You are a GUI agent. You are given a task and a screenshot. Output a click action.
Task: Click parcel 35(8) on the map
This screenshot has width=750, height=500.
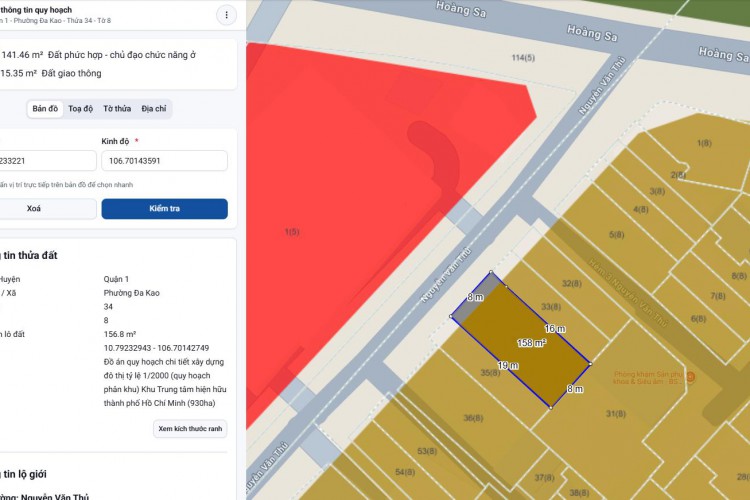tap(489, 373)
